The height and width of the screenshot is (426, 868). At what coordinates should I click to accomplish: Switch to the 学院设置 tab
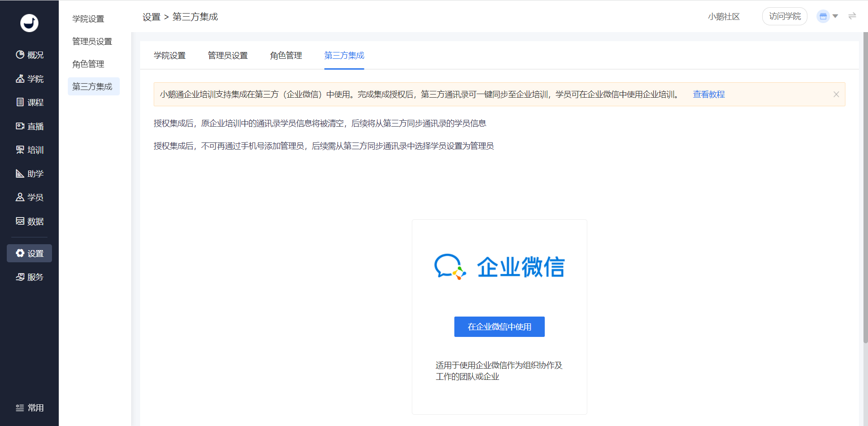tap(170, 56)
